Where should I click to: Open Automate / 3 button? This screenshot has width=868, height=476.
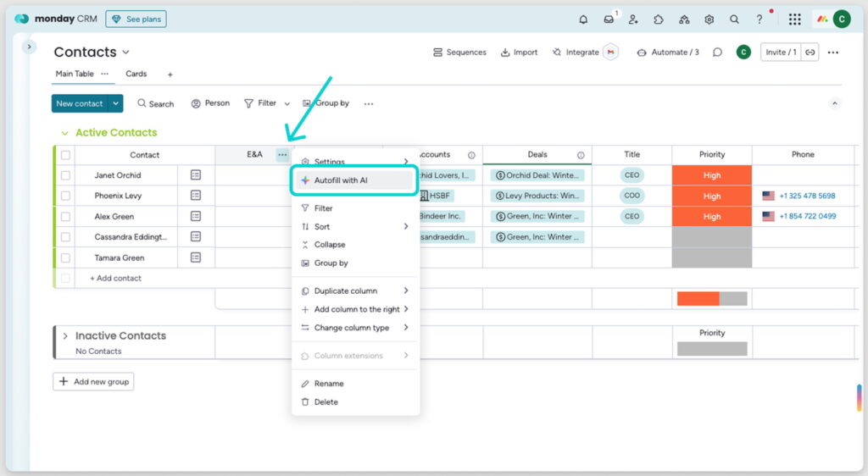(x=668, y=52)
